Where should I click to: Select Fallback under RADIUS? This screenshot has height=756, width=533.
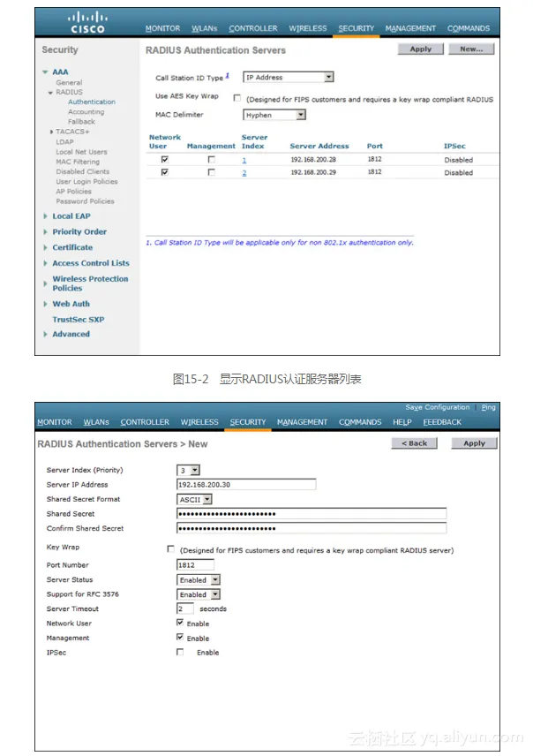[x=81, y=122]
